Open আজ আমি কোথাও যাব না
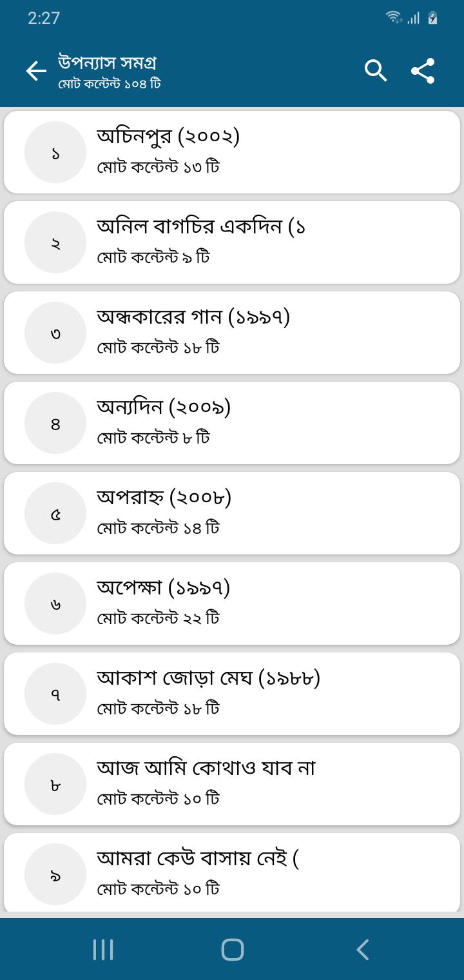Viewport: 464px width, 980px height. [258, 784]
